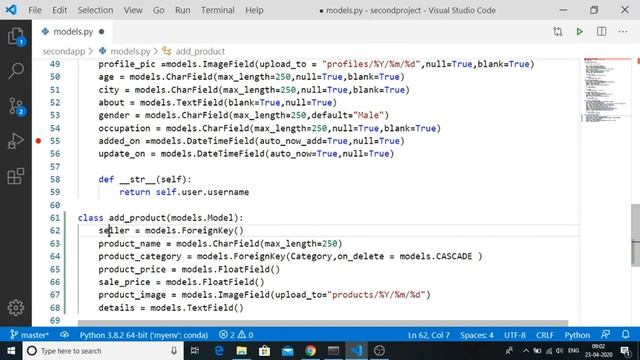The image size is (640, 360).
Task: Click the horizontal editor scrollbar
Action: point(323,323)
